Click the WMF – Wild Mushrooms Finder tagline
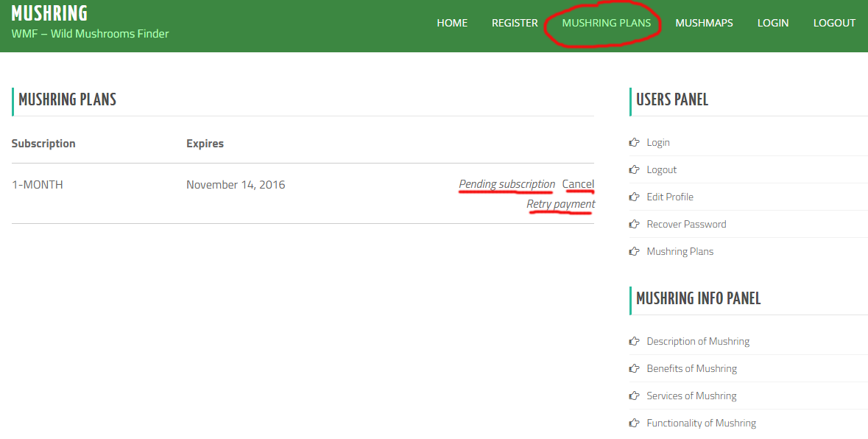868x439 pixels. coord(91,34)
